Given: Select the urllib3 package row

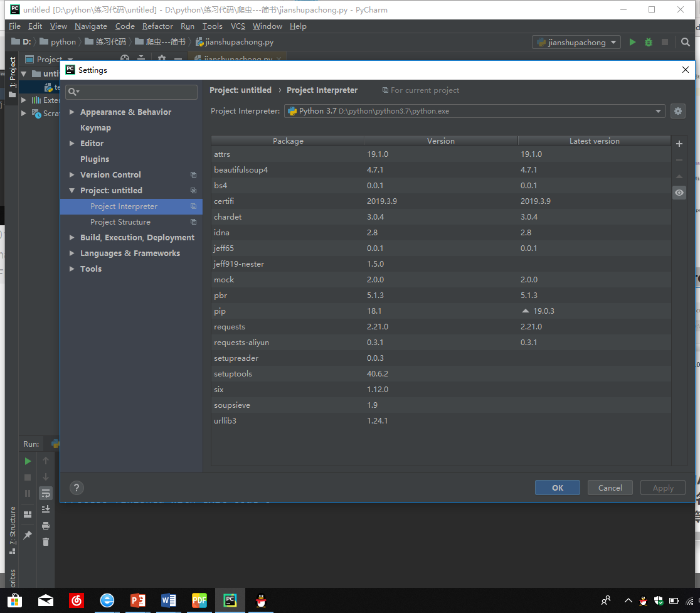Looking at the screenshot, I should pyautogui.click(x=440, y=421).
